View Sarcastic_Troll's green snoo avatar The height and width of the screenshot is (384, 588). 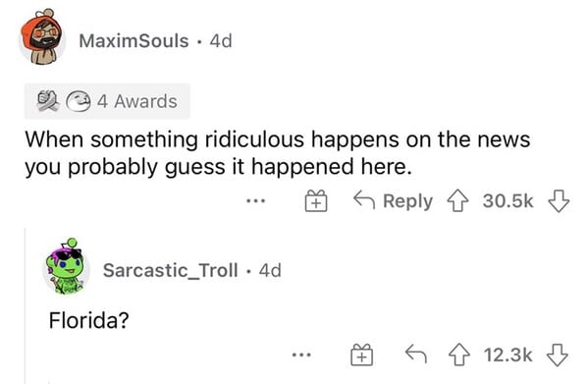[66, 266]
